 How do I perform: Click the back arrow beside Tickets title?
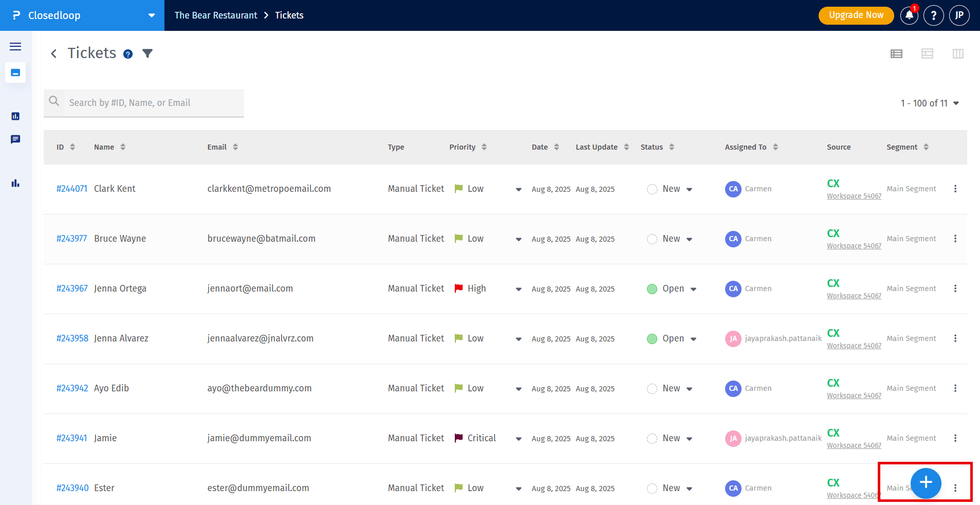[53, 53]
